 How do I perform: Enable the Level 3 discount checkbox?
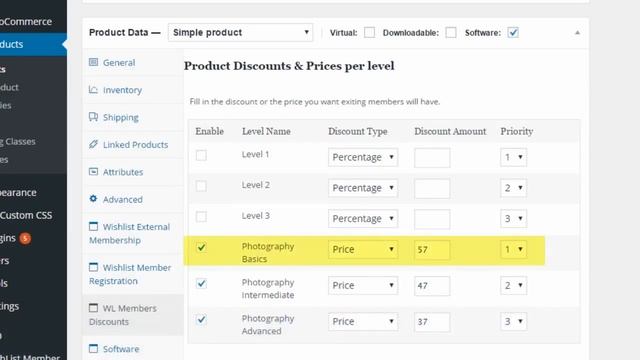(x=201, y=217)
